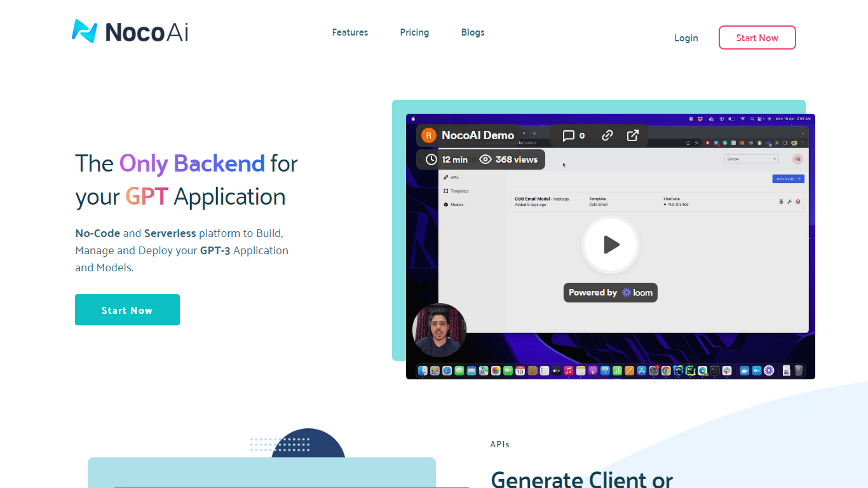
Task: Click the NocoAI Demo video title
Action: tap(478, 135)
